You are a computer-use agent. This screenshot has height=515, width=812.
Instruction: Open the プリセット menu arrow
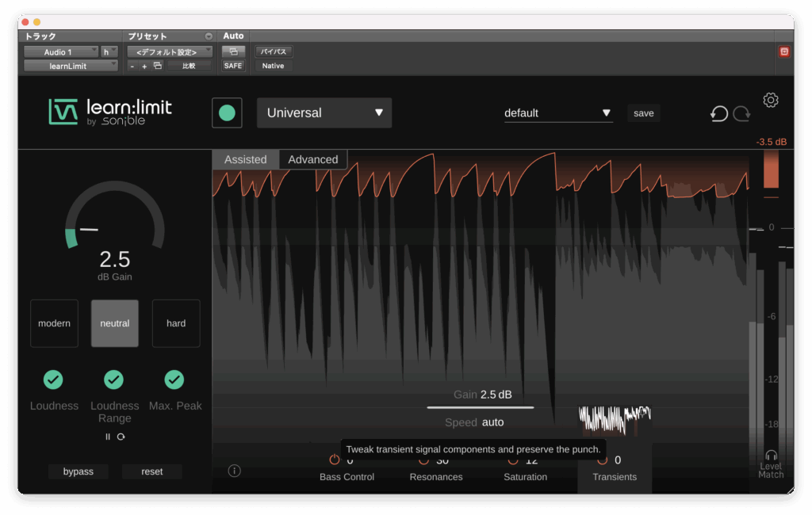pos(209,36)
